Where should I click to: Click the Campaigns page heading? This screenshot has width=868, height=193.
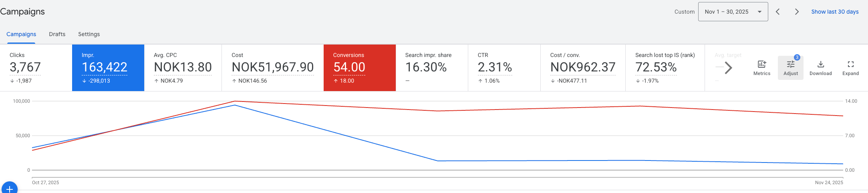click(22, 12)
